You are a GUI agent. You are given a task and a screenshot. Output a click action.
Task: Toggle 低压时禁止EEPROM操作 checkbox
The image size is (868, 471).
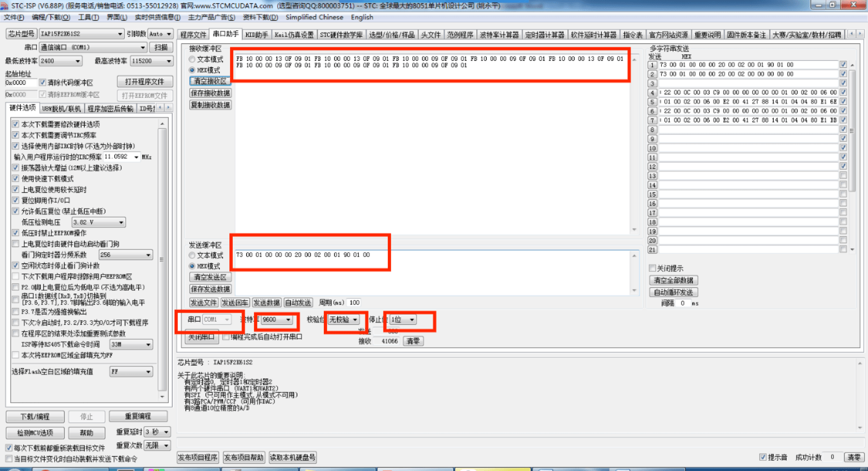16,233
